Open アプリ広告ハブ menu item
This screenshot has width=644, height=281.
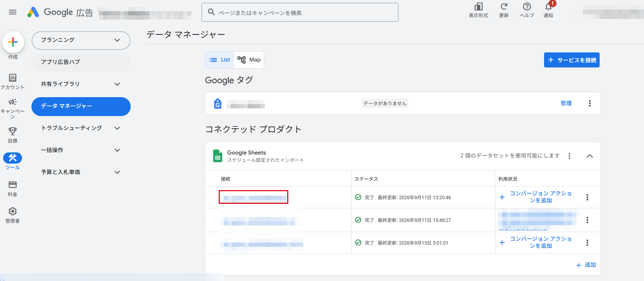click(81, 62)
